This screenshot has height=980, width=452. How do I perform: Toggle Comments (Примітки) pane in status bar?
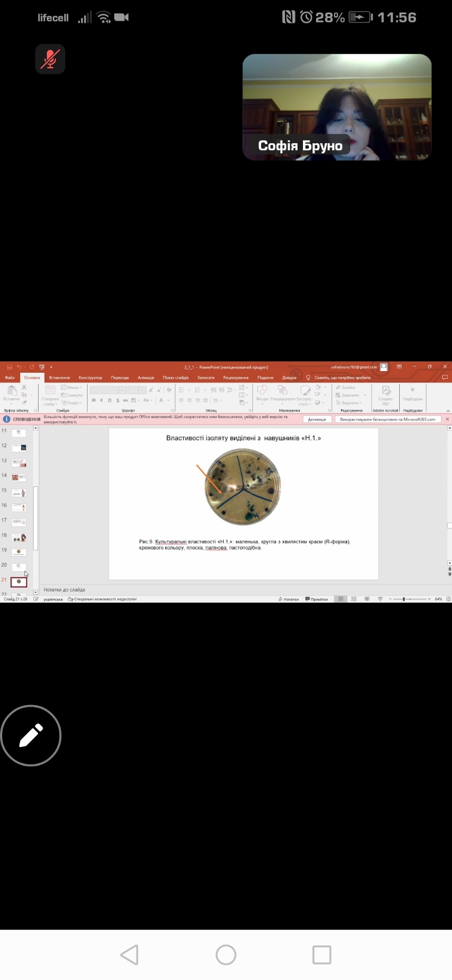[x=317, y=599]
